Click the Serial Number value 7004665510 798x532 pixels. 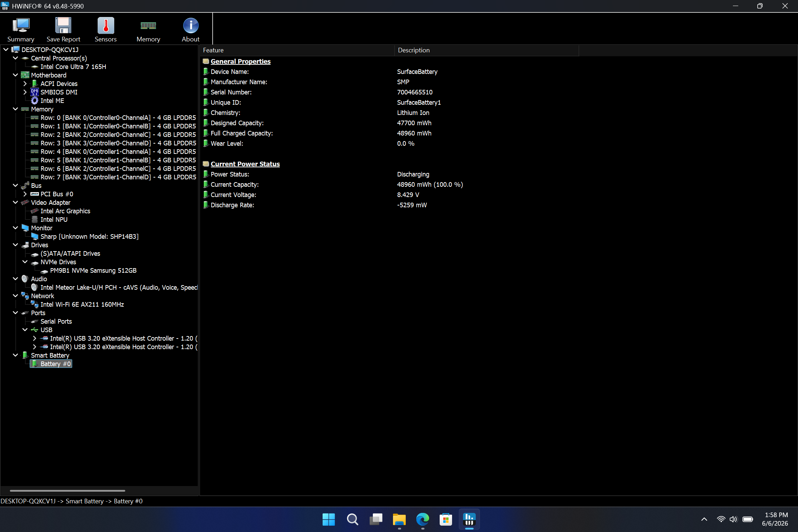(415, 92)
